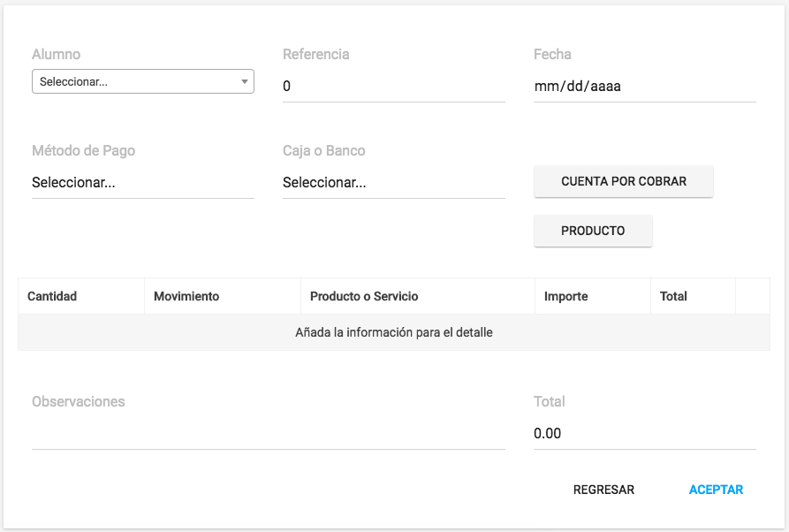Open the Alumno dropdown arrow
Image resolution: width=789 pixels, height=532 pixels.
pos(245,81)
